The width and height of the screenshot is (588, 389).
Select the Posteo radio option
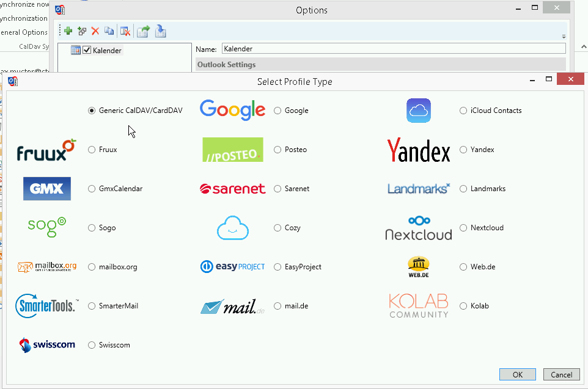click(x=277, y=150)
